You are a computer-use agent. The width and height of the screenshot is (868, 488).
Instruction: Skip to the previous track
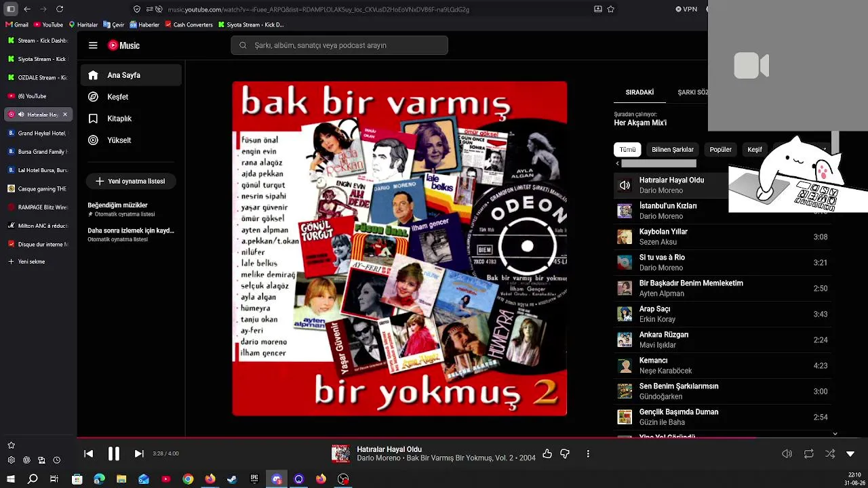(89, 453)
